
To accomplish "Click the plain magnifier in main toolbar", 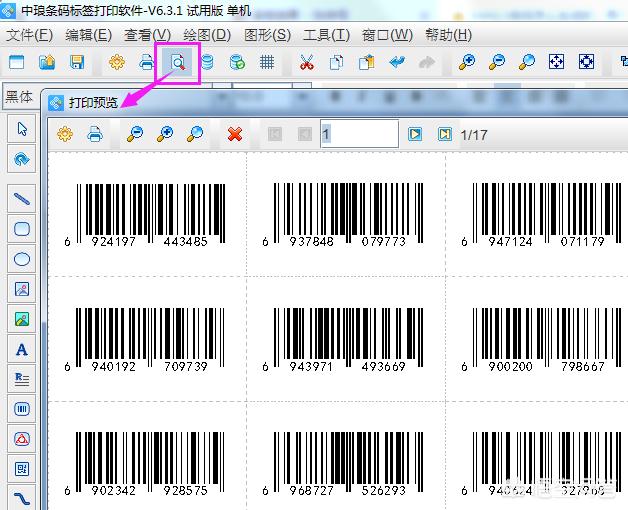I will point(527,62).
